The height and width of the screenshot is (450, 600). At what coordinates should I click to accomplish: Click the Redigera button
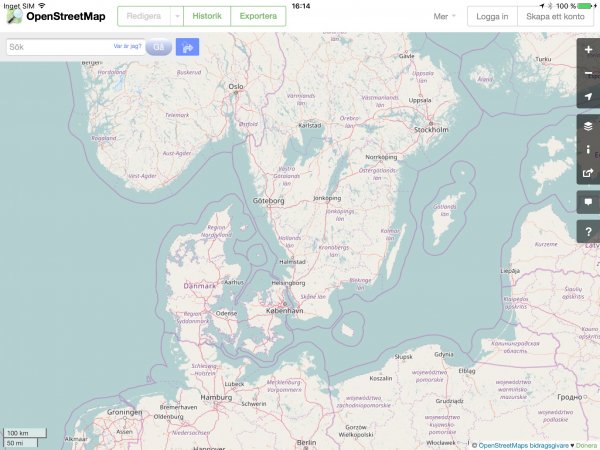click(x=144, y=17)
